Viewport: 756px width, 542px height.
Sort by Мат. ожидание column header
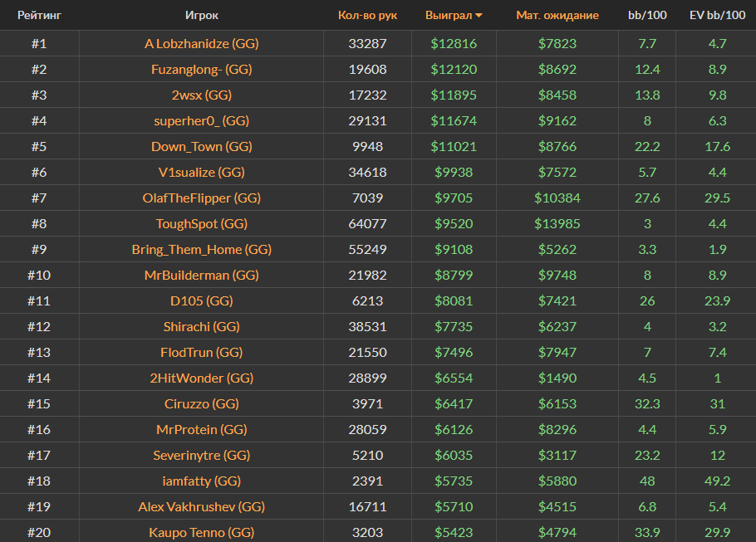557,15
